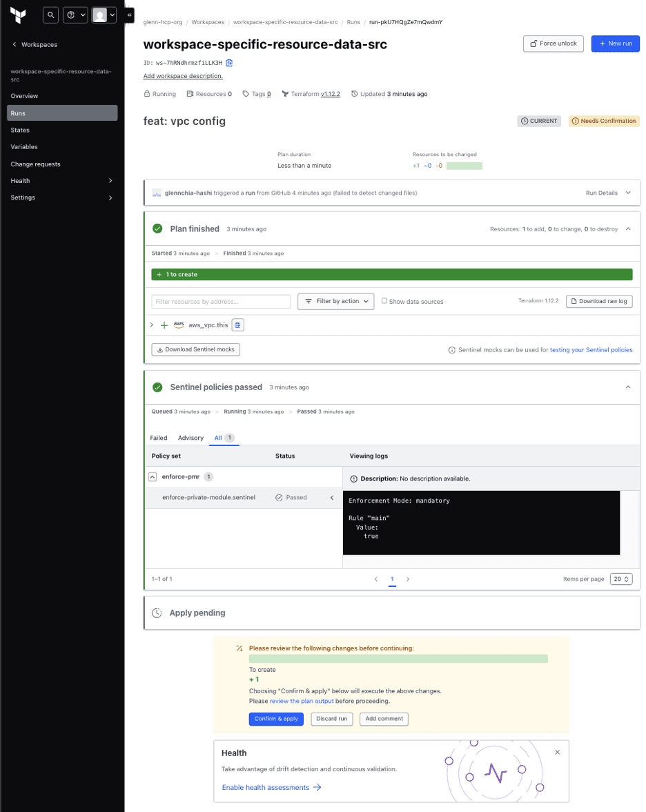Open the user avatar menu
Image resolution: width=646 pixels, height=812 pixels.
tap(104, 15)
